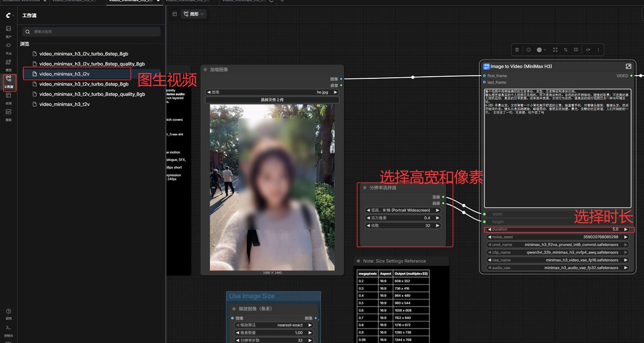
Task: Open workflow video_minimax_h3_t2v_turbo_6step_8gb
Action: coord(84,84)
